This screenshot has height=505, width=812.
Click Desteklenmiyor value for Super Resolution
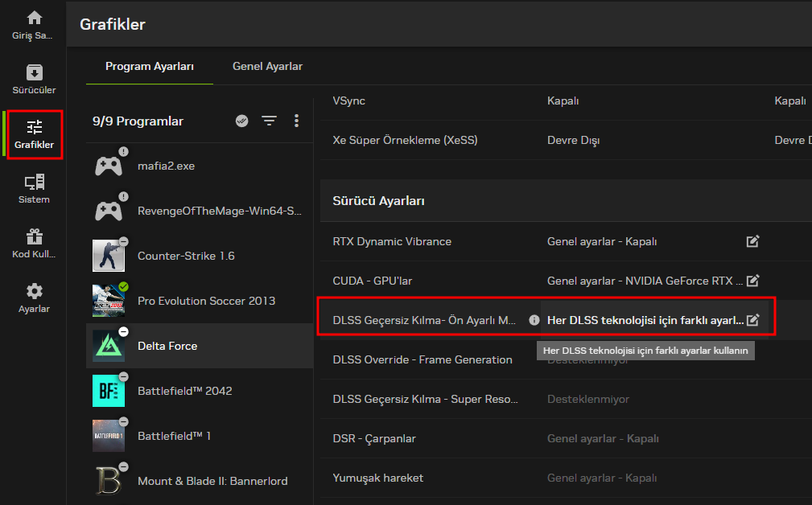[588, 399]
